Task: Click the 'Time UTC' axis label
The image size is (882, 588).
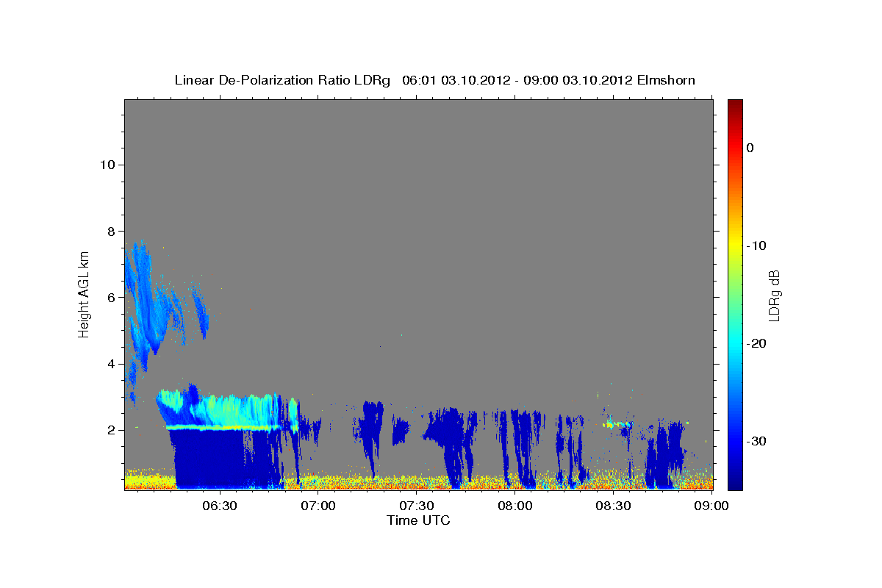Action: point(418,520)
